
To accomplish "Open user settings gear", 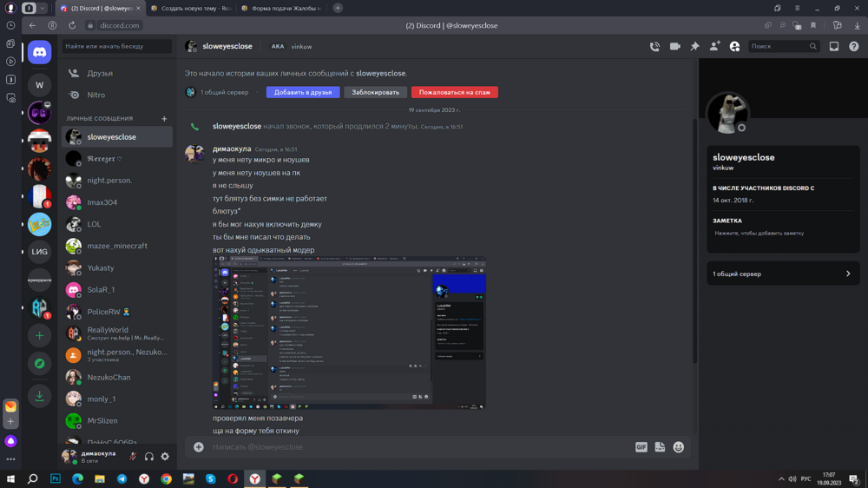I will coord(165,457).
